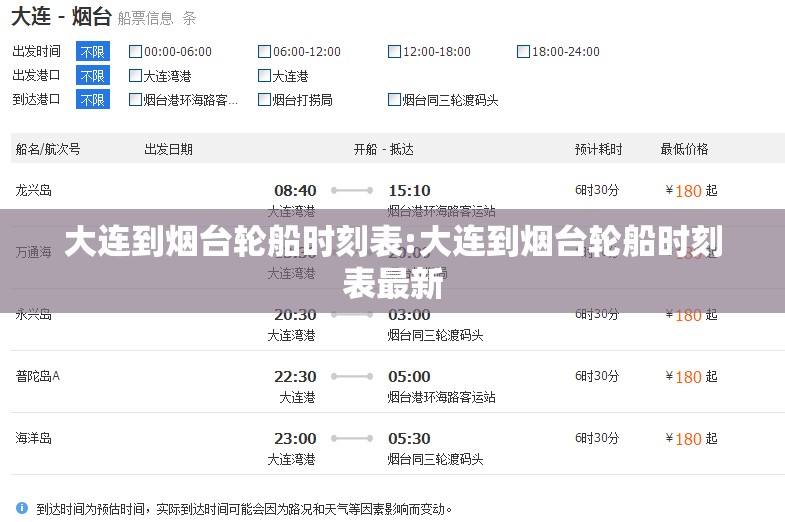This screenshot has height=522, width=785.
Task: Click the 05:30 arrival time
Action: click(410, 438)
